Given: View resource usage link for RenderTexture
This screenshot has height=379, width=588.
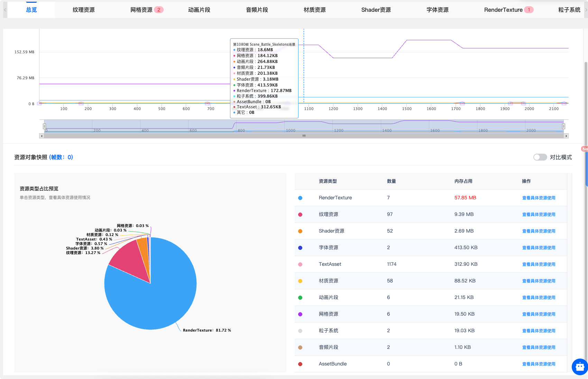Looking at the screenshot, I should pyautogui.click(x=539, y=198).
